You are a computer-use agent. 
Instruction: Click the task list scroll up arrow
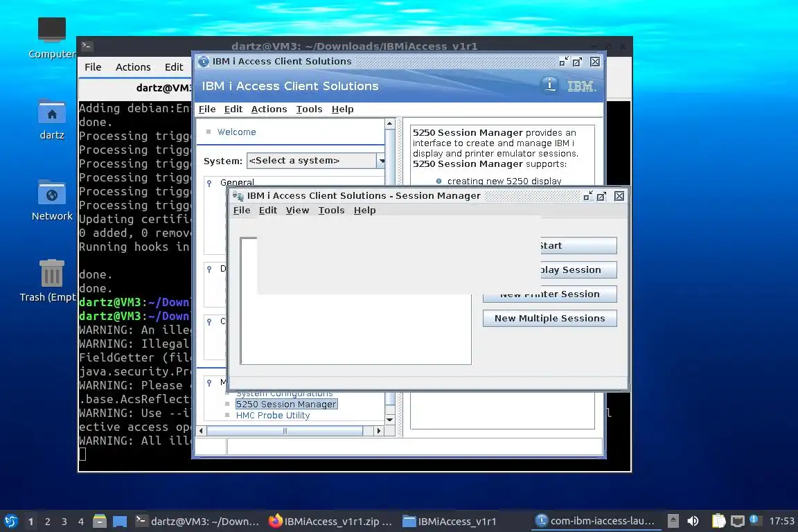point(389,124)
